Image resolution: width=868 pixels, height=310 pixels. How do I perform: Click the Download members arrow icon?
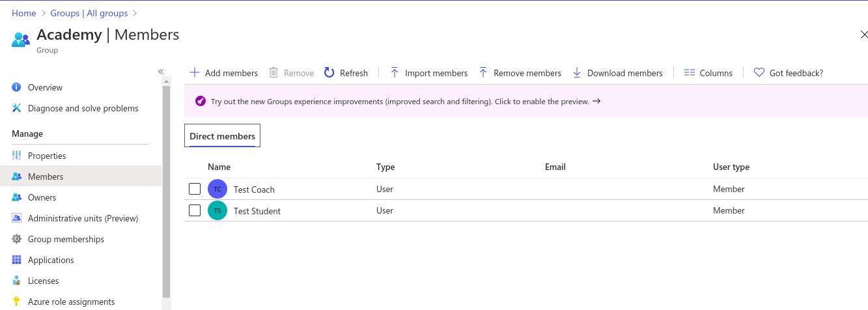click(577, 73)
